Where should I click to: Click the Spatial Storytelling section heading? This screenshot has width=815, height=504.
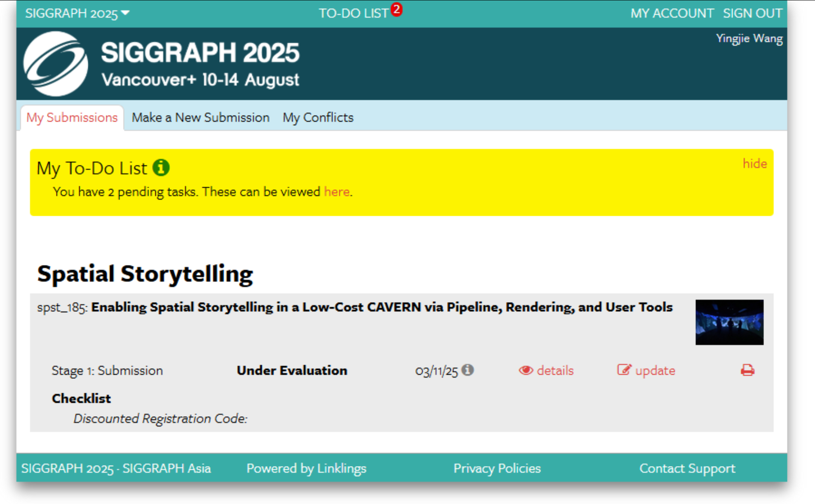(145, 274)
